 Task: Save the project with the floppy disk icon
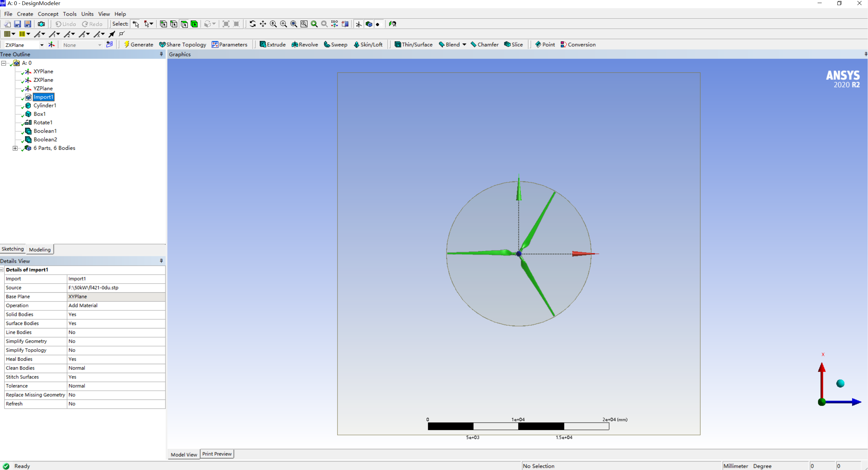[17, 24]
